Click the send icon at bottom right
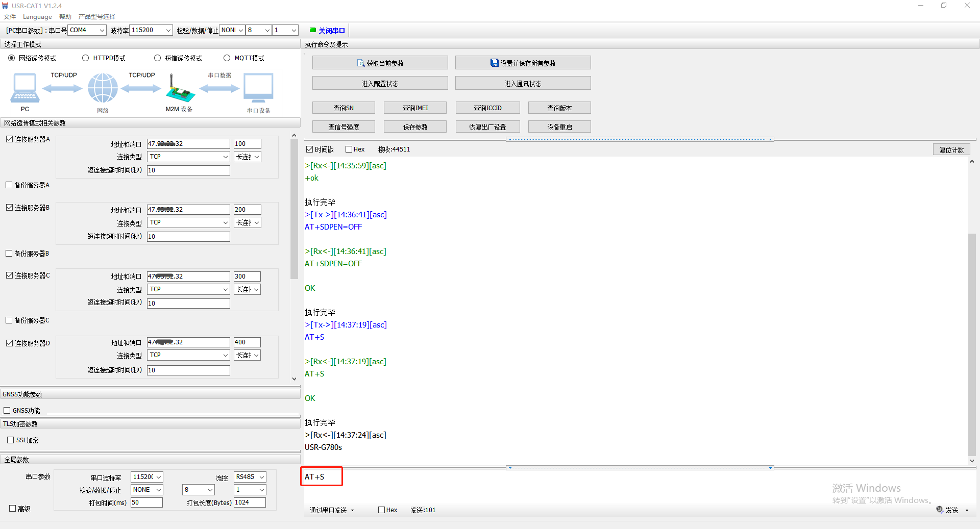This screenshot has width=980, height=529. tap(940, 510)
